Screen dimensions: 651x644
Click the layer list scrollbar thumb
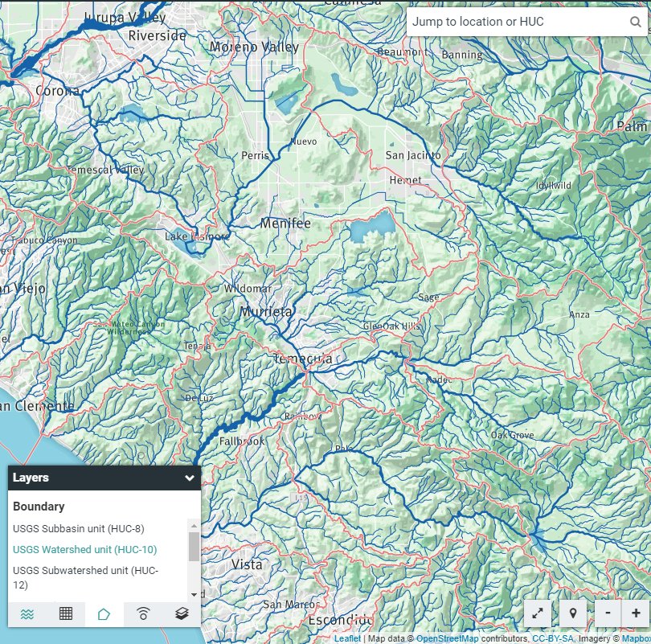(194, 547)
